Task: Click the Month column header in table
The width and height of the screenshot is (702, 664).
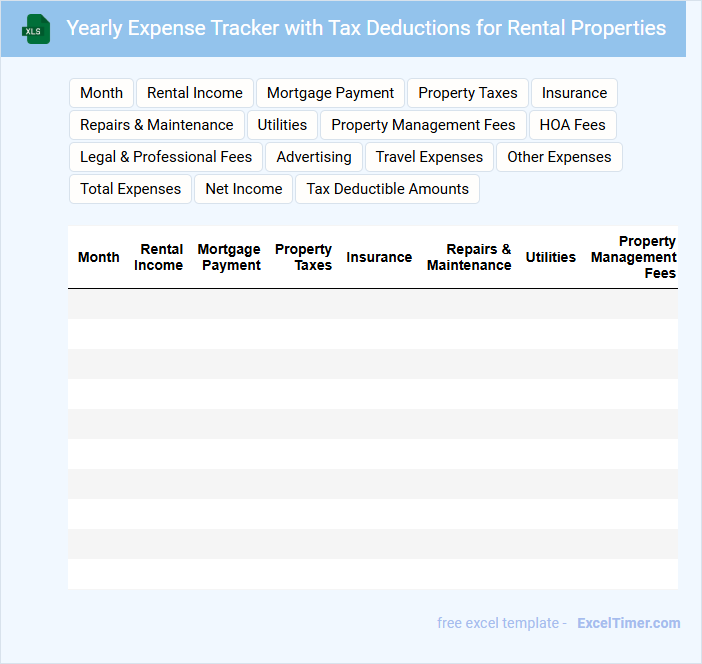Action: [98, 257]
